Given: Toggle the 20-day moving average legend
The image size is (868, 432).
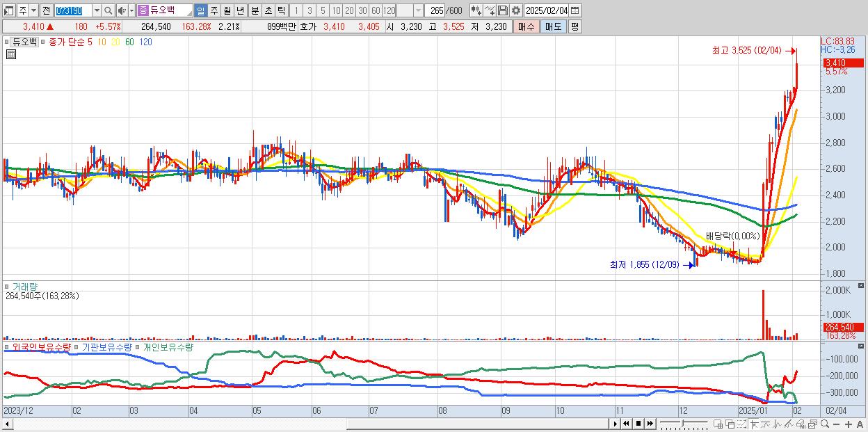Looking at the screenshot, I should click(x=115, y=42).
